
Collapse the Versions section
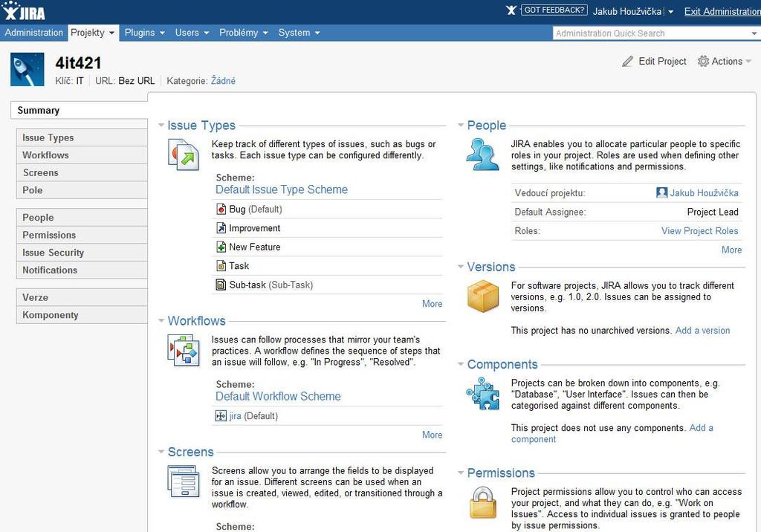pos(461,267)
